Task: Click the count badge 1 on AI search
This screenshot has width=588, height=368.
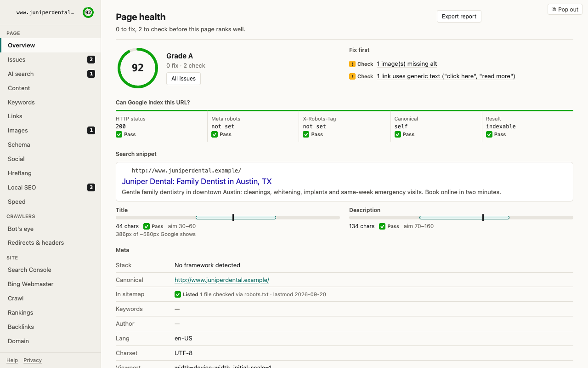Action: (91, 74)
